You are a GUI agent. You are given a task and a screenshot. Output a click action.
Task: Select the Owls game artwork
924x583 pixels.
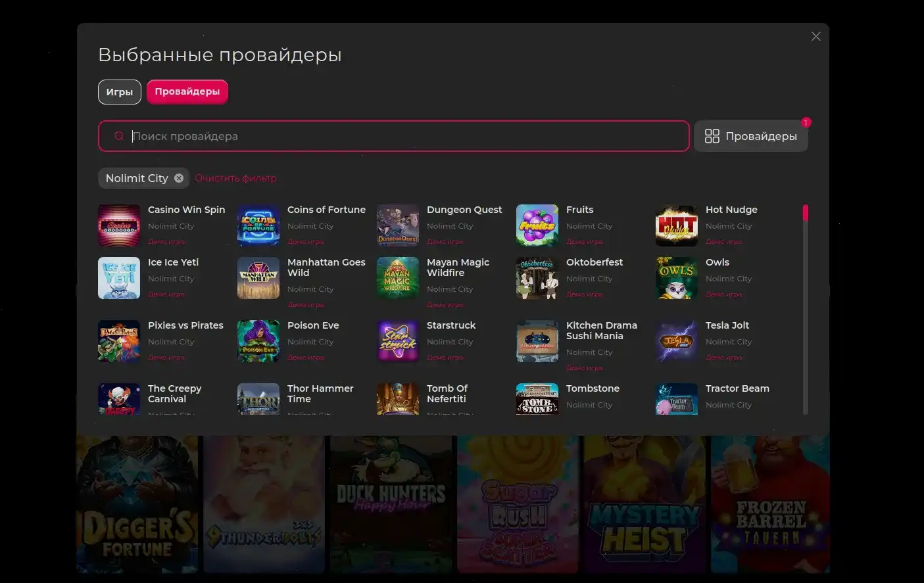tap(676, 278)
